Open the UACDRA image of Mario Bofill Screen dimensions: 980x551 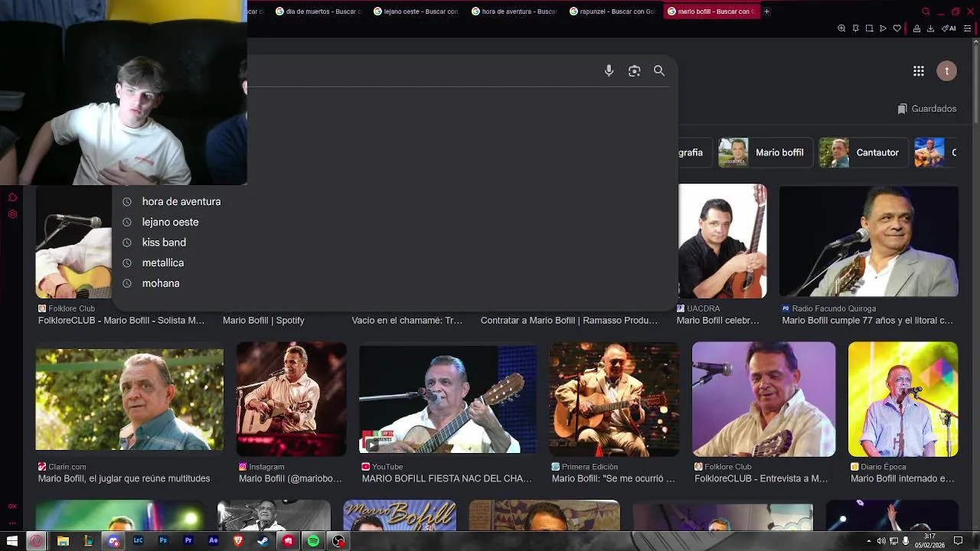722,241
